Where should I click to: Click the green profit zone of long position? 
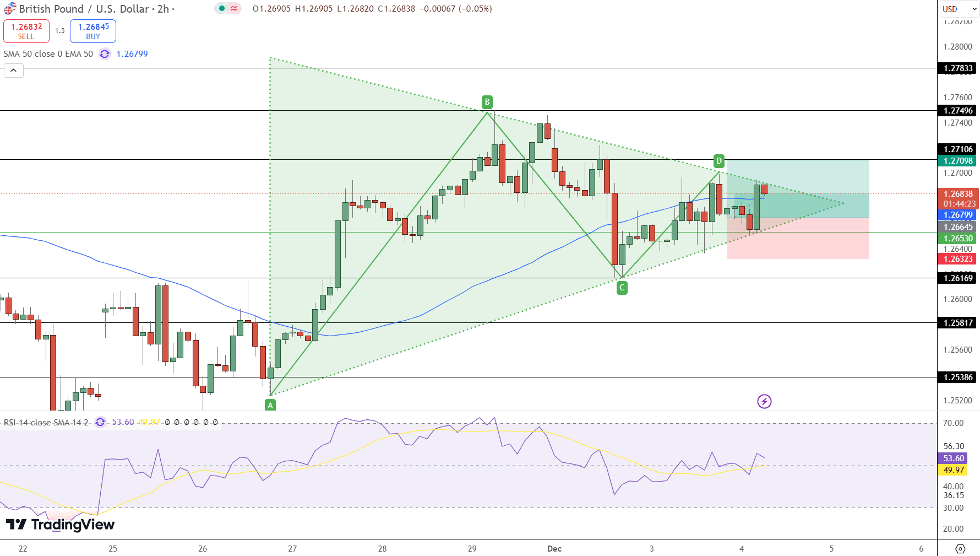pyautogui.click(x=798, y=189)
